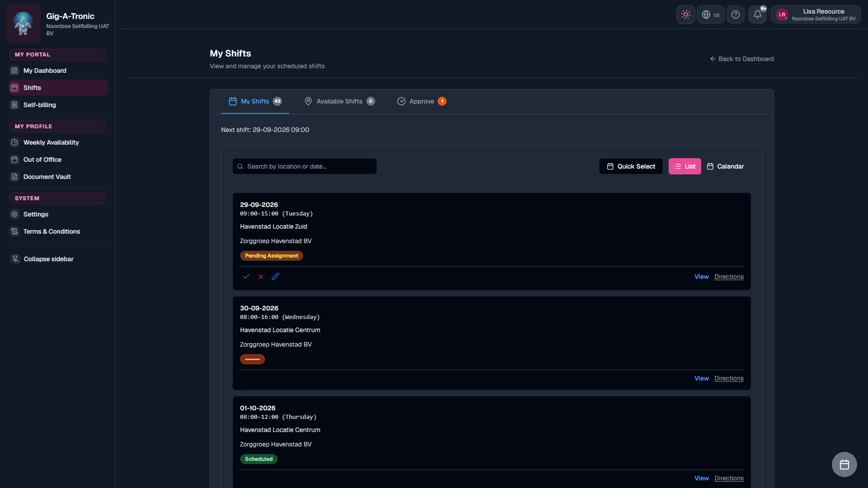
Task: Focus the search by location field
Action: 305,166
